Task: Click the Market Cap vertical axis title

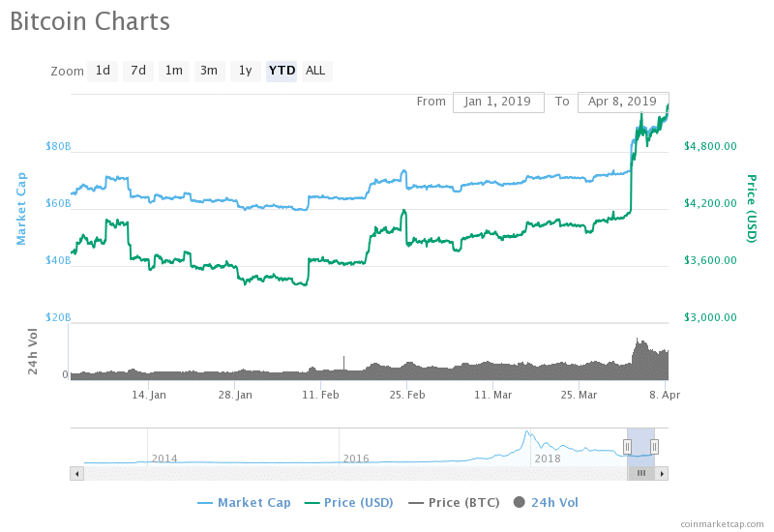Action: [21, 209]
